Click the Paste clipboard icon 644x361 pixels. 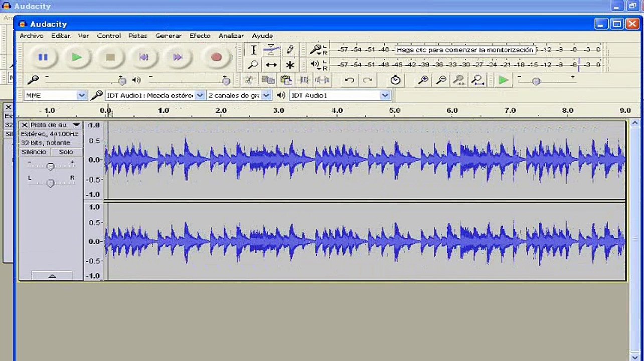[286, 80]
